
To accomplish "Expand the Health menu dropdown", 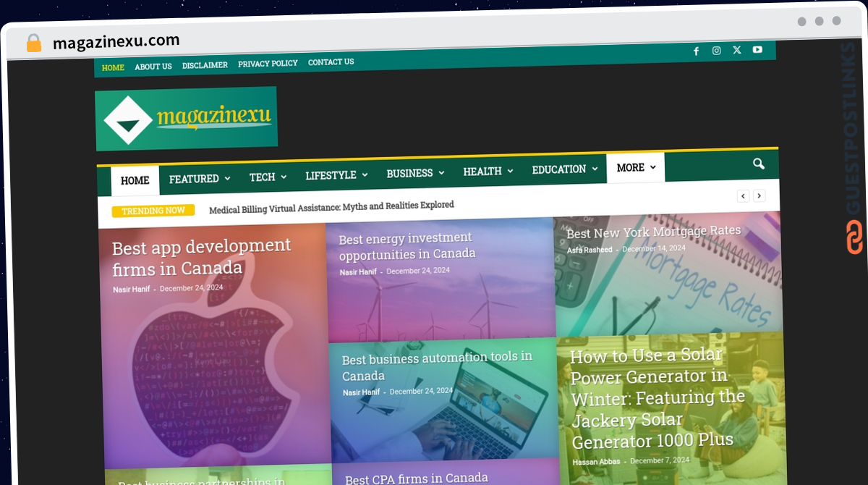I will [x=488, y=172].
